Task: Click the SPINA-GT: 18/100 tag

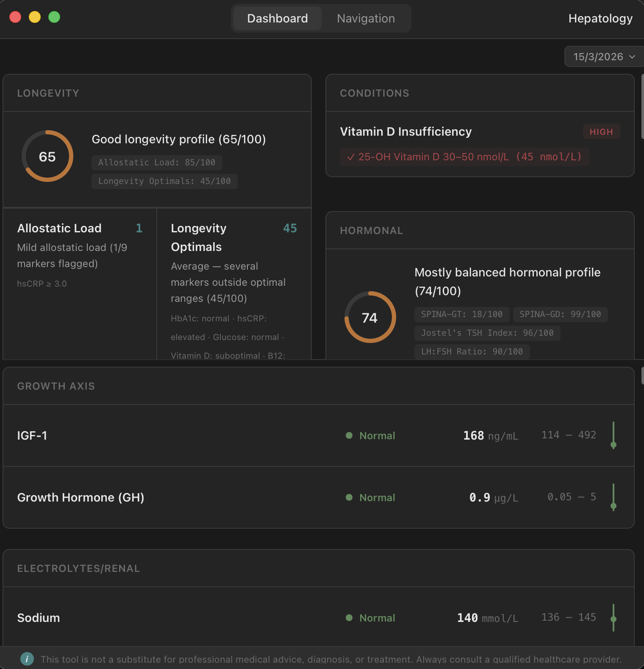Action: pyautogui.click(x=462, y=314)
